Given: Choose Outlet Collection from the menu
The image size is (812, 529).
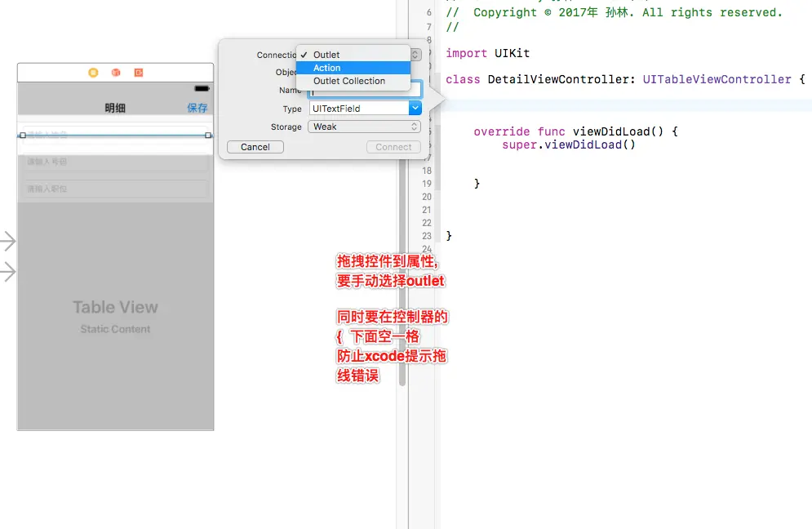Looking at the screenshot, I should [353, 81].
